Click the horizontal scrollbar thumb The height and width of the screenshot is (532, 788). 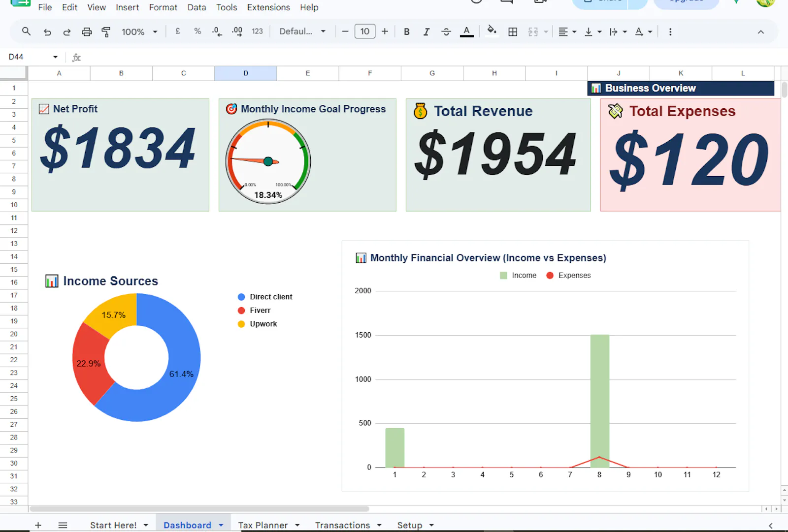point(199,509)
